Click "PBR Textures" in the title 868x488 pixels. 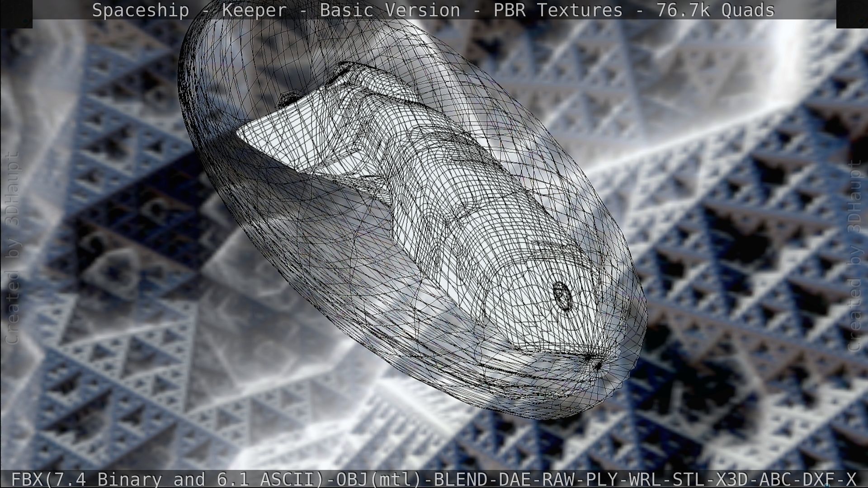(558, 10)
